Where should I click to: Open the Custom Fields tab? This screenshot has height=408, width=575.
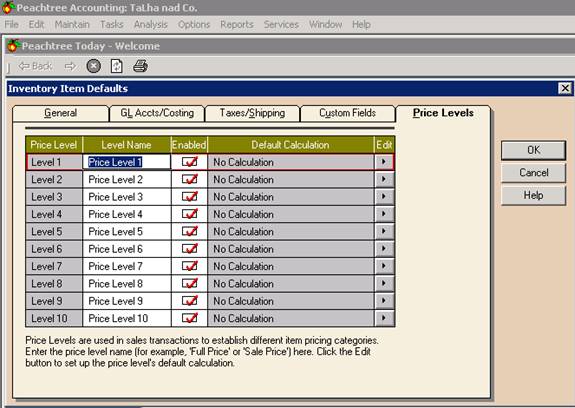click(348, 113)
